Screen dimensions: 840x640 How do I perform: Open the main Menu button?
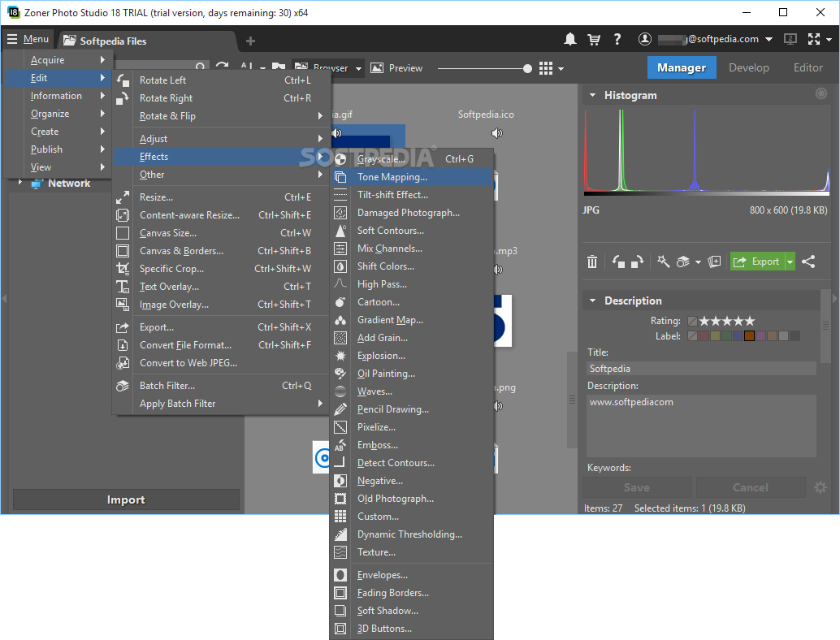(x=28, y=39)
